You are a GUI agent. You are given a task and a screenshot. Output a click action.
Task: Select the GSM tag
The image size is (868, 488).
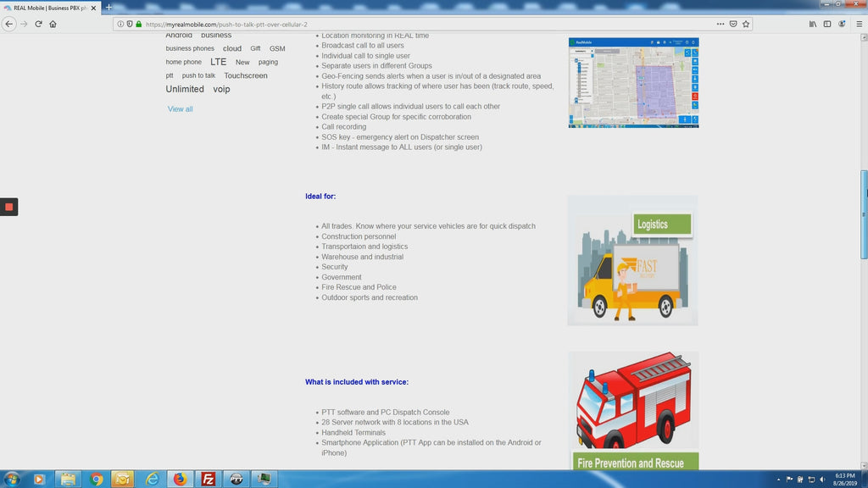277,48
